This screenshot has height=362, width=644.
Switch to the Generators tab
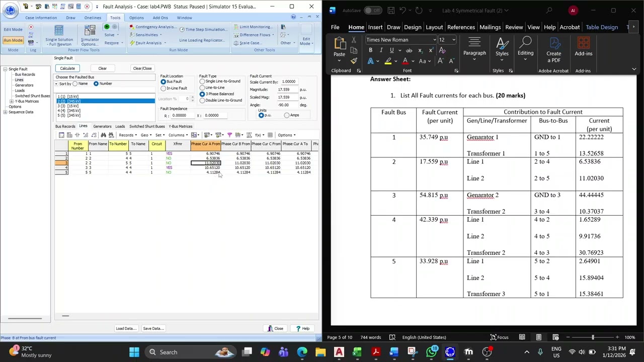tap(102, 126)
